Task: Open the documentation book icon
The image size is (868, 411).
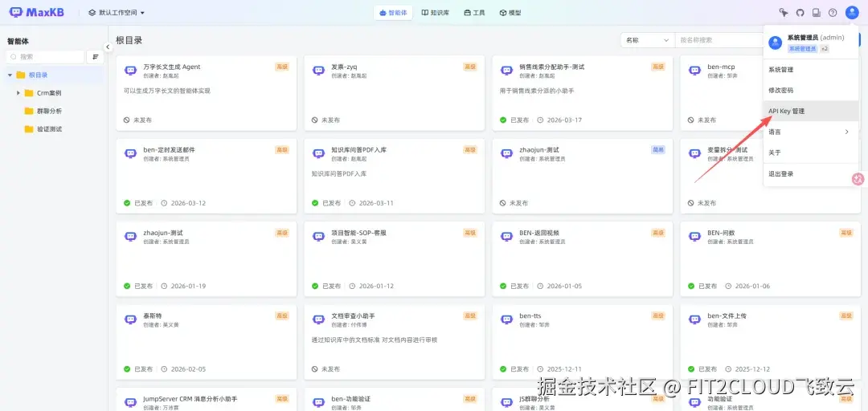Action: pyautogui.click(x=816, y=13)
